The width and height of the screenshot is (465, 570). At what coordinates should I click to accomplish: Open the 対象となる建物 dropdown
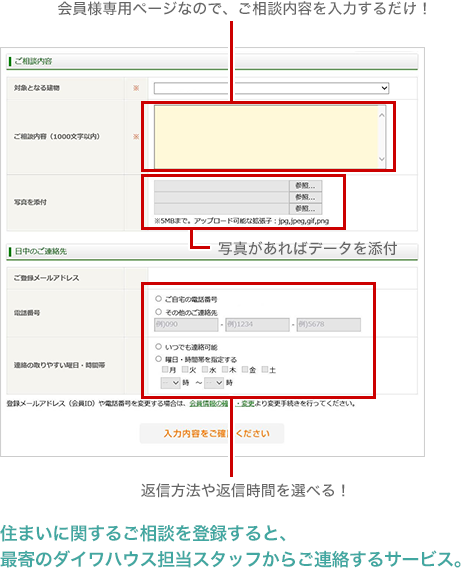271,88
